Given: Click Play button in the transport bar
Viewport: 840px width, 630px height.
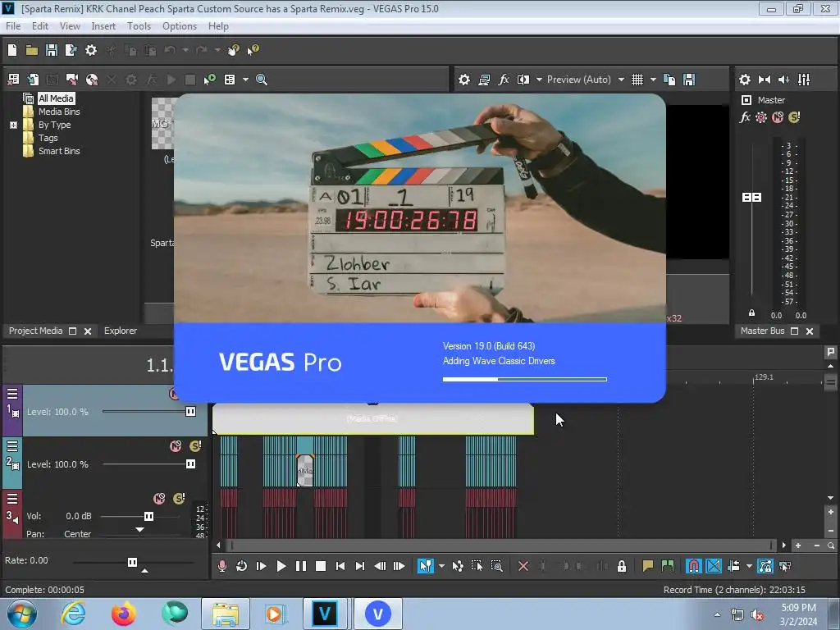Looking at the screenshot, I should 281,566.
